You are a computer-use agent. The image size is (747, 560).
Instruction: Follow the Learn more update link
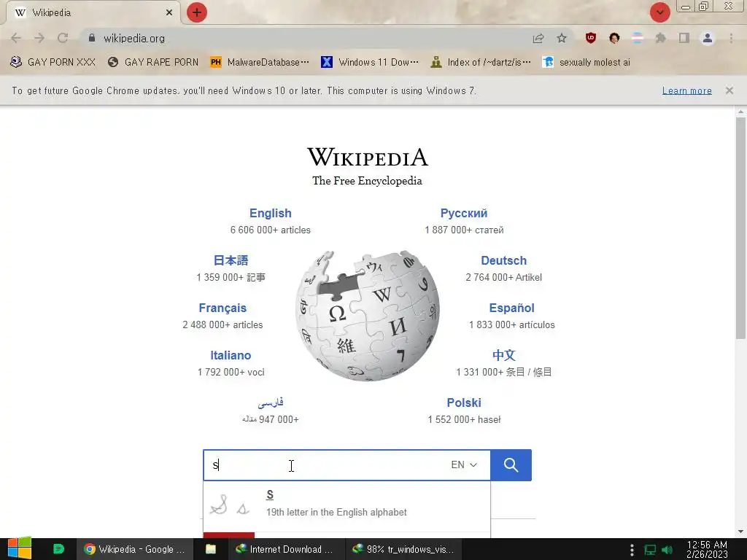pyautogui.click(x=686, y=90)
